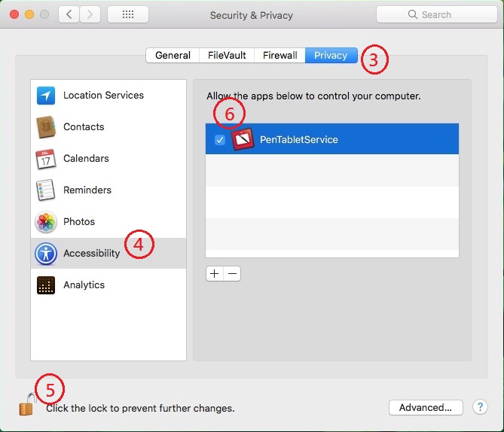
Task: Add an app with the plus button
Action: (x=215, y=274)
